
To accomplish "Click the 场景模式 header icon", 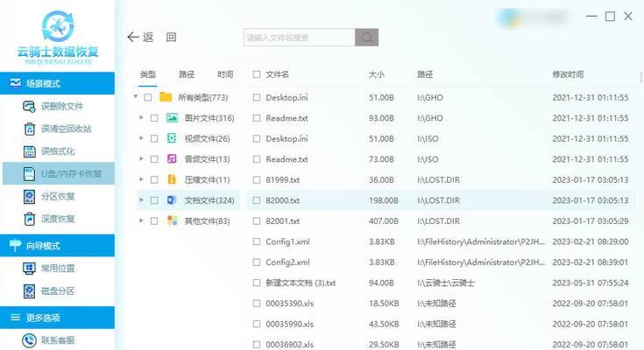I will pyautogui.click(x=16, y=83).
